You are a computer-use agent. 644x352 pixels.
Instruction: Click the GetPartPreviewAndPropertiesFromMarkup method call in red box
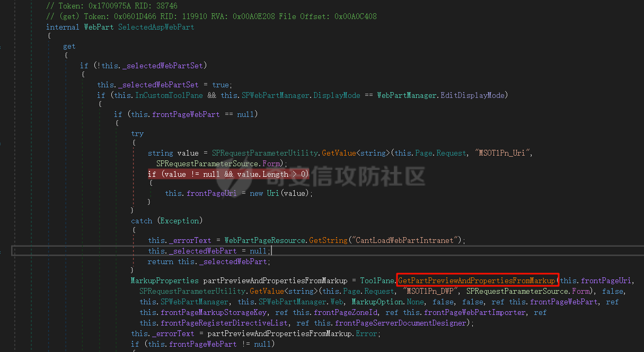click(x=477, y=280)
